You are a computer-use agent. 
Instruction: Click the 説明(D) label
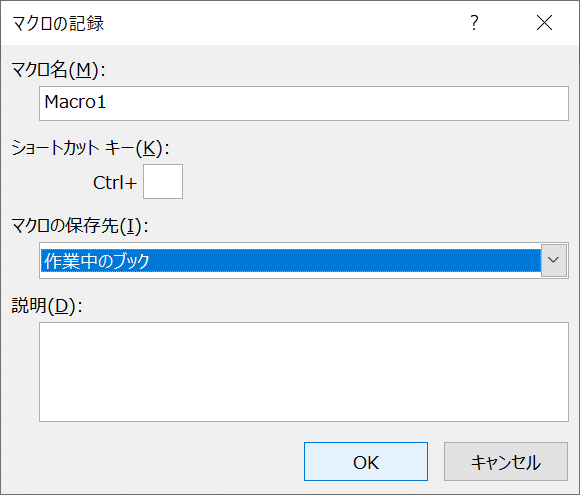(47, 306)
